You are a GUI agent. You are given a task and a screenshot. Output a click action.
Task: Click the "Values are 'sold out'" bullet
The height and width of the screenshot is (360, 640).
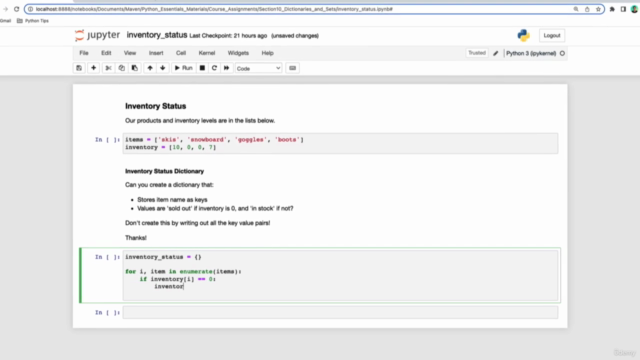[215, 209]
